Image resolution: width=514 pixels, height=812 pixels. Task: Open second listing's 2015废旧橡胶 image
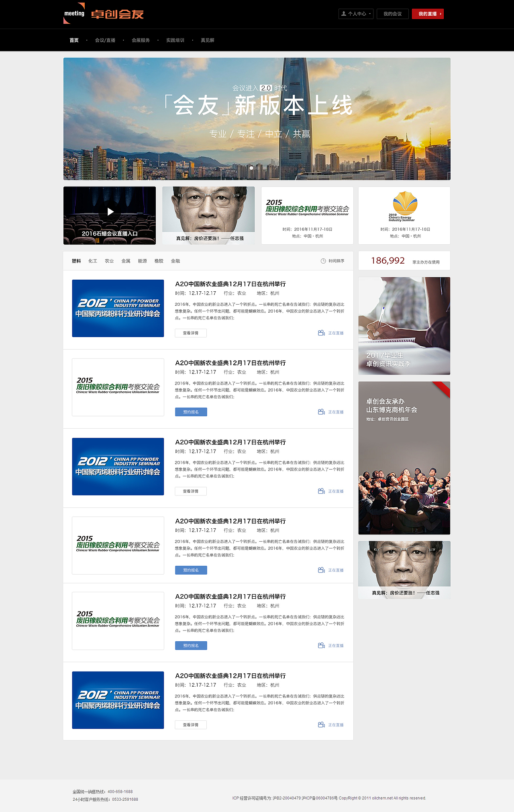[118, 387]
